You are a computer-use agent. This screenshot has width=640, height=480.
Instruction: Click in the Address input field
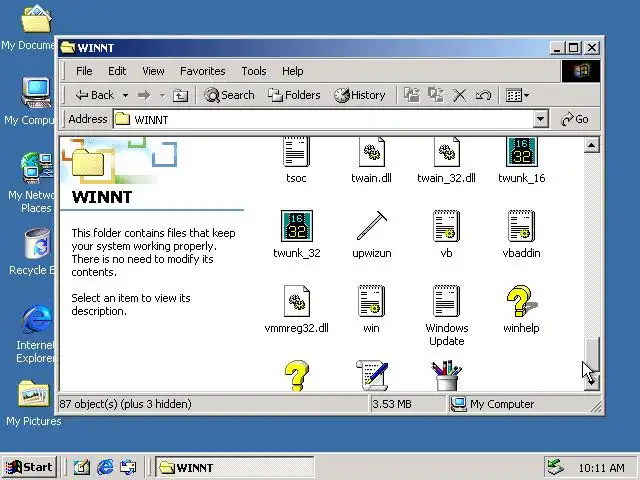click(x=322, y=119)
